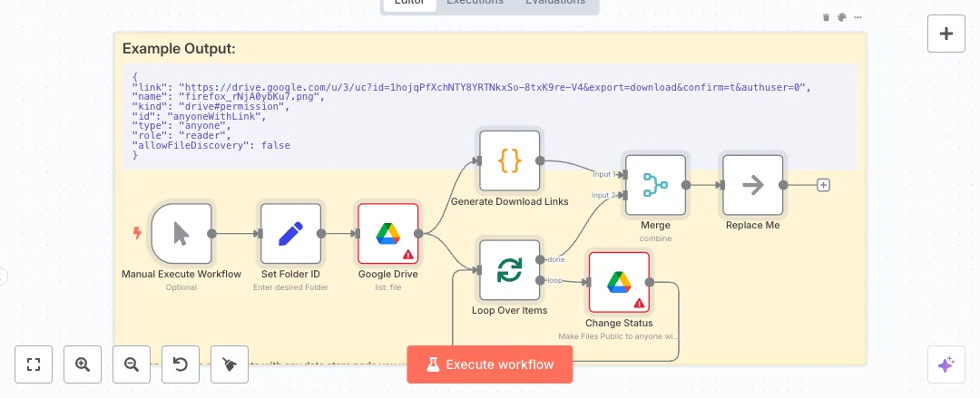Select the Generate Download Links code node
The width and height of the screenshot is (980, 398).
(509, 161)
